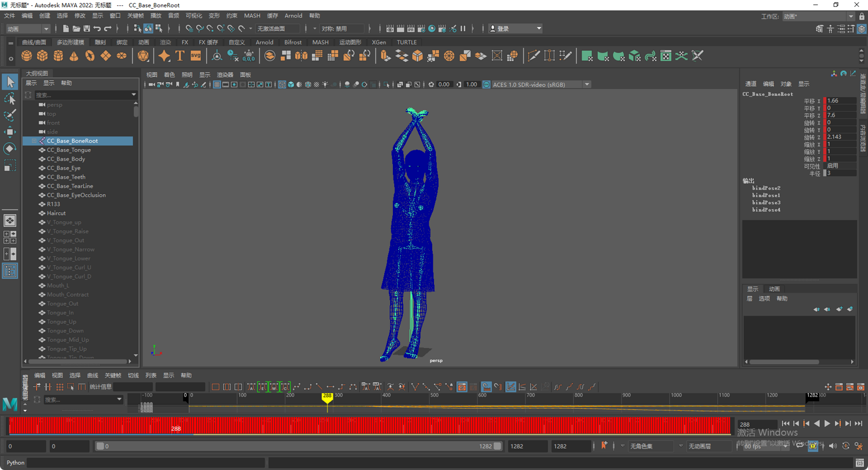Activate the Paint selection tool

click(10, 116)
